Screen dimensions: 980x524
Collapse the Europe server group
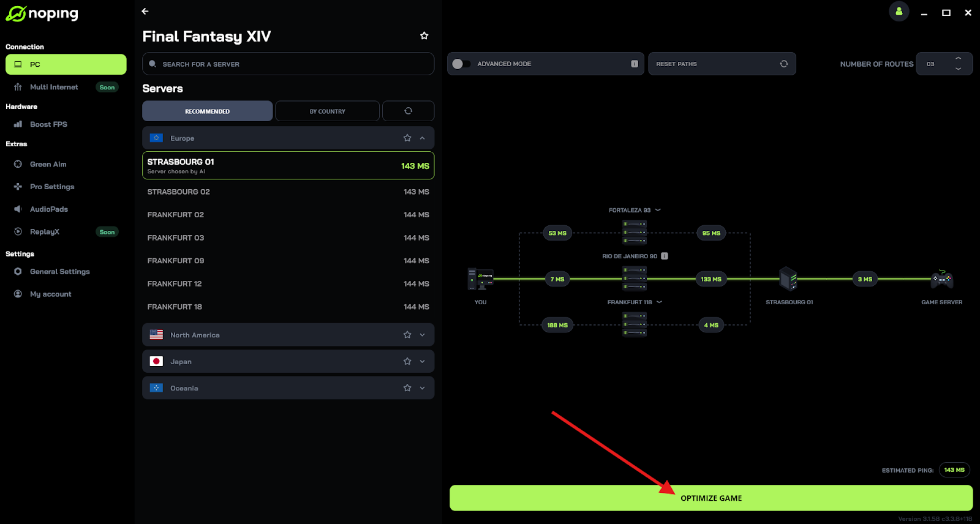422,138
